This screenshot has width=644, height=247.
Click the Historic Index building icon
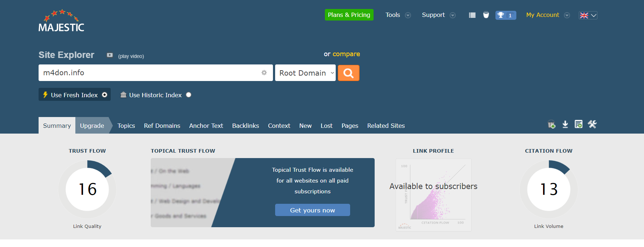coord(123,95)
